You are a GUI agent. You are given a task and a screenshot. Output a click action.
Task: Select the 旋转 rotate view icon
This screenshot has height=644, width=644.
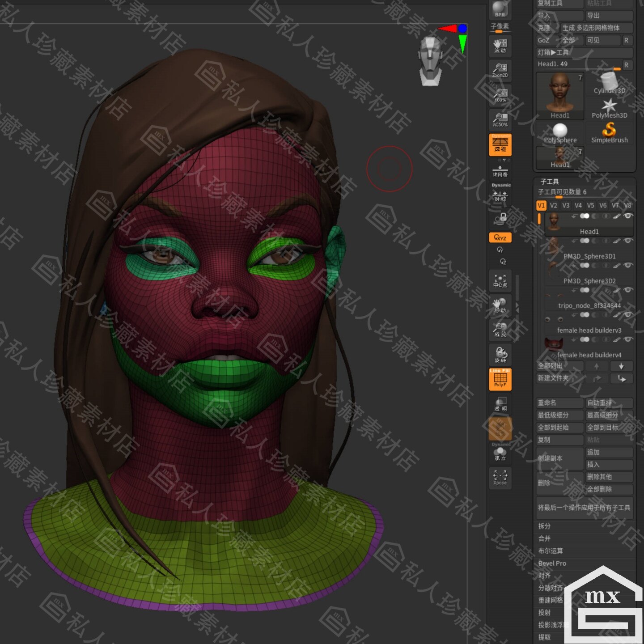(500, 355)
